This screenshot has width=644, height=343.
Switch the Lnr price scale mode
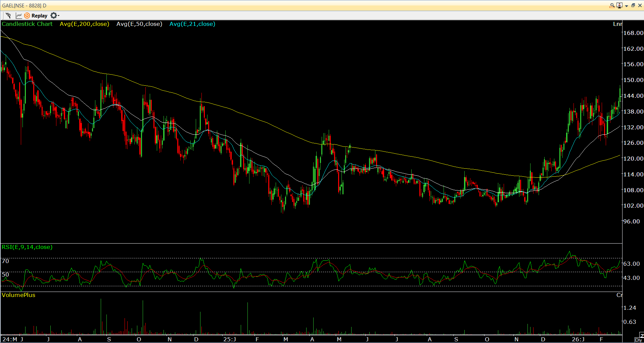(618, 24)
